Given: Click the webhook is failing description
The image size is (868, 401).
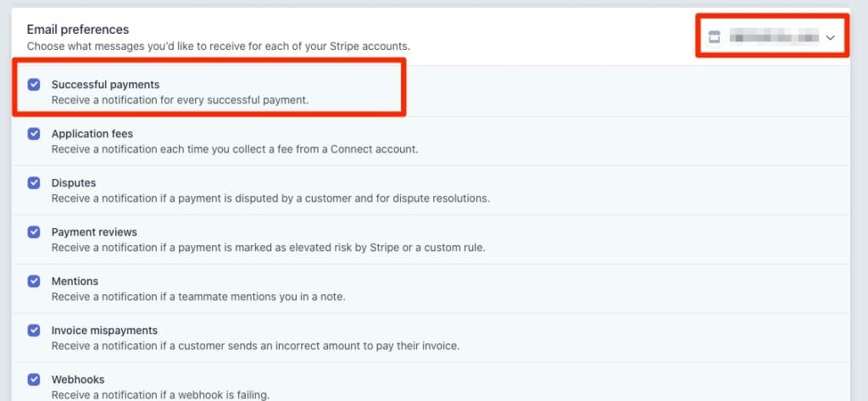Looking at the screenshot, I should click(160, 395).
